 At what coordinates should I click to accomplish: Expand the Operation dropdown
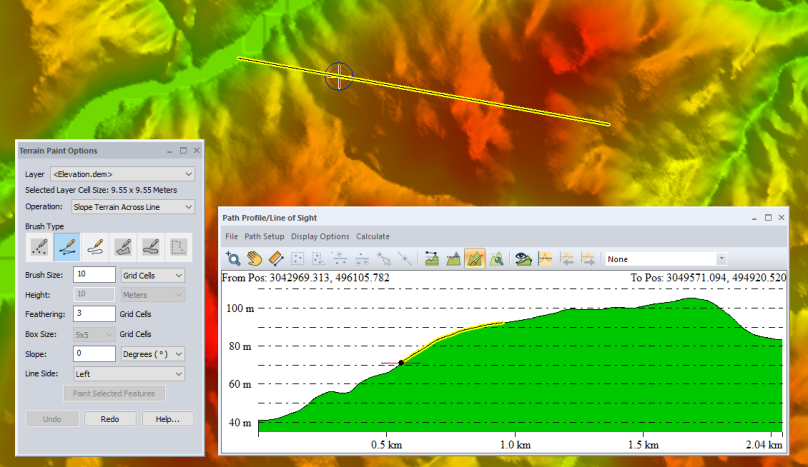pyautogui.click(x=133, y=207)
